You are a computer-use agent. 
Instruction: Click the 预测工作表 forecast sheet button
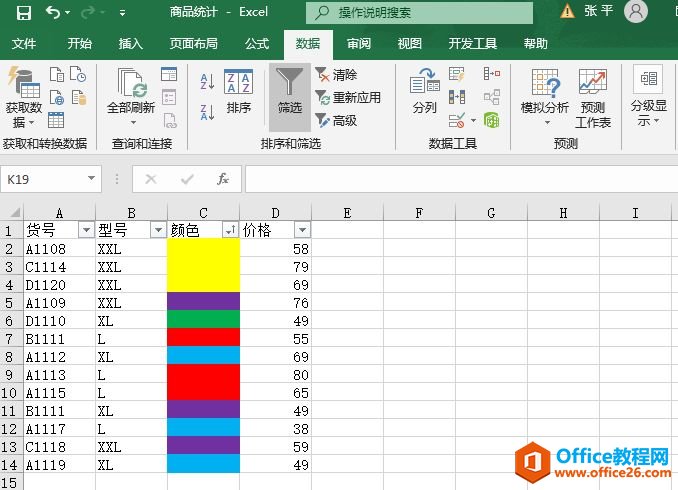[x=593, y=99]
